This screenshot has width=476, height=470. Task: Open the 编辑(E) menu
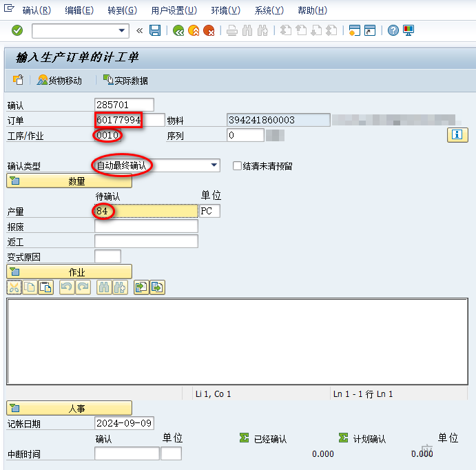79,10
